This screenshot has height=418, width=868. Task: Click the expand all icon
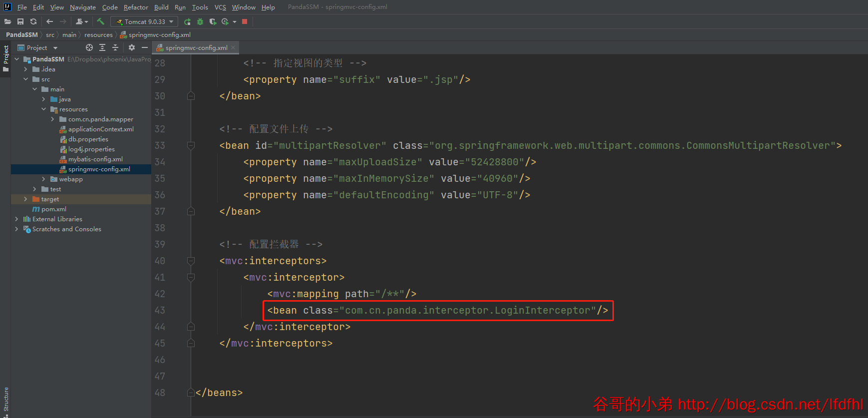point(102,47)
